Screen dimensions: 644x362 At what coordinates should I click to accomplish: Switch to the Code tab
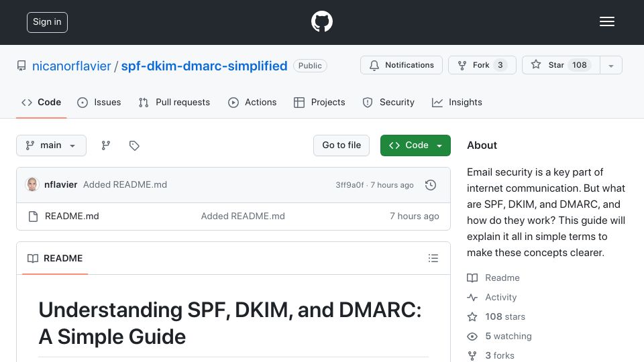click(42, 102)
